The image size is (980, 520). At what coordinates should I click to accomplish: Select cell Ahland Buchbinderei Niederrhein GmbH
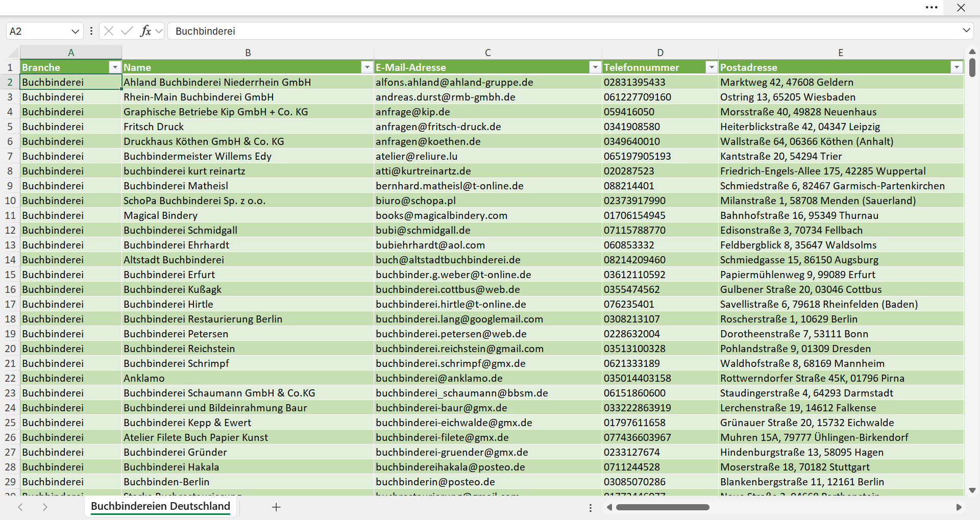(x=248, y=82)
